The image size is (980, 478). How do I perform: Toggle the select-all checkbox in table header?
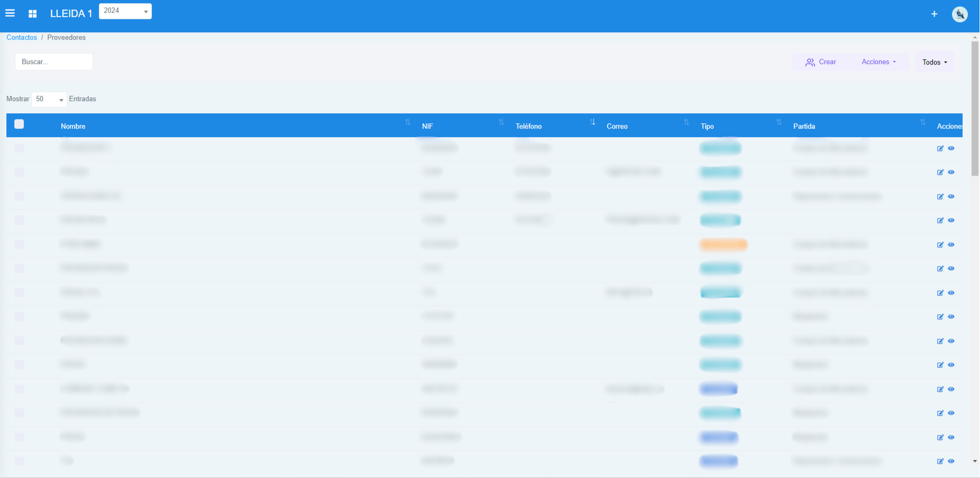tap(19, 124)
